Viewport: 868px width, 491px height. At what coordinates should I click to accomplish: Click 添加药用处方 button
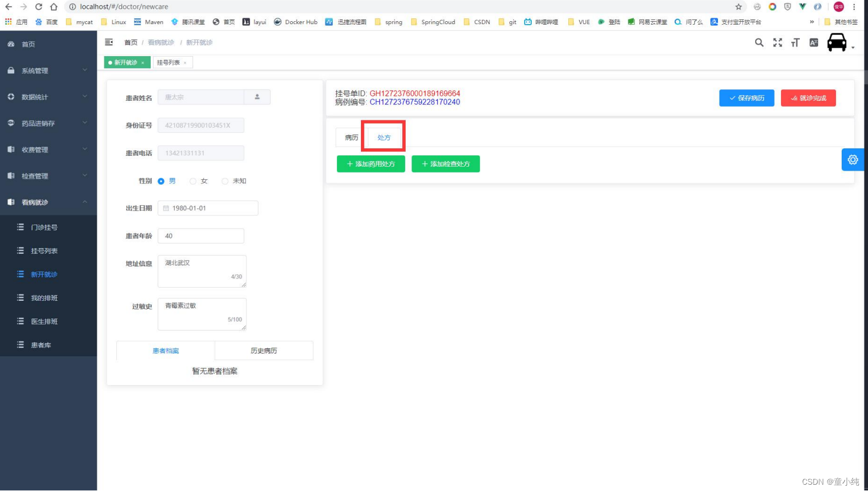[371, 164]
